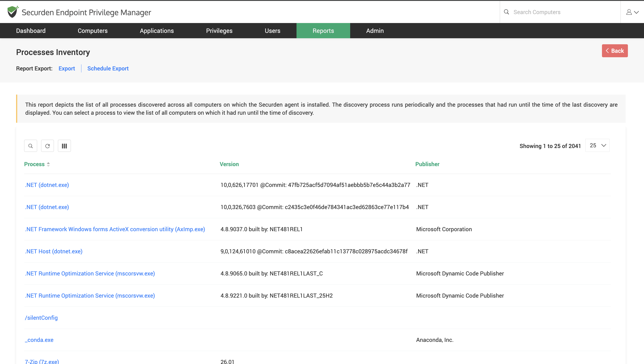
Task: Click the Process column header
Action: pyautogui.click(x=34, y=164)
